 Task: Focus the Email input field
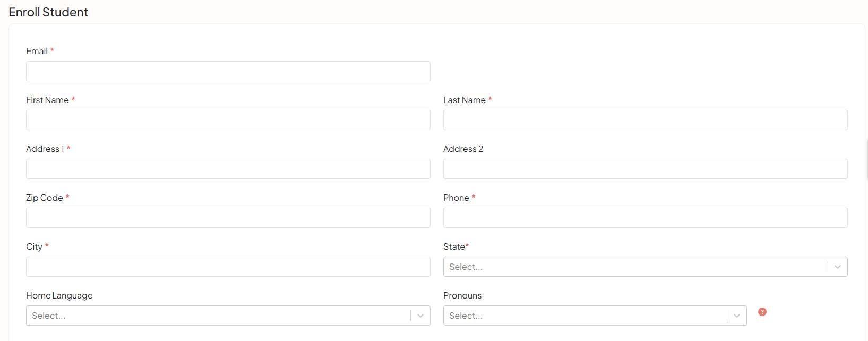(x=228, y=71)
